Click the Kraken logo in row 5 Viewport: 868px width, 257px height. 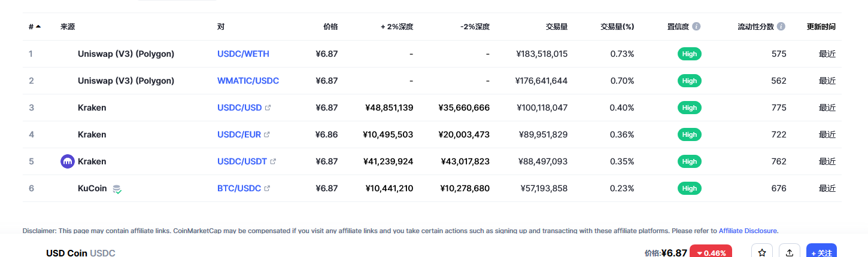(68, 161)
